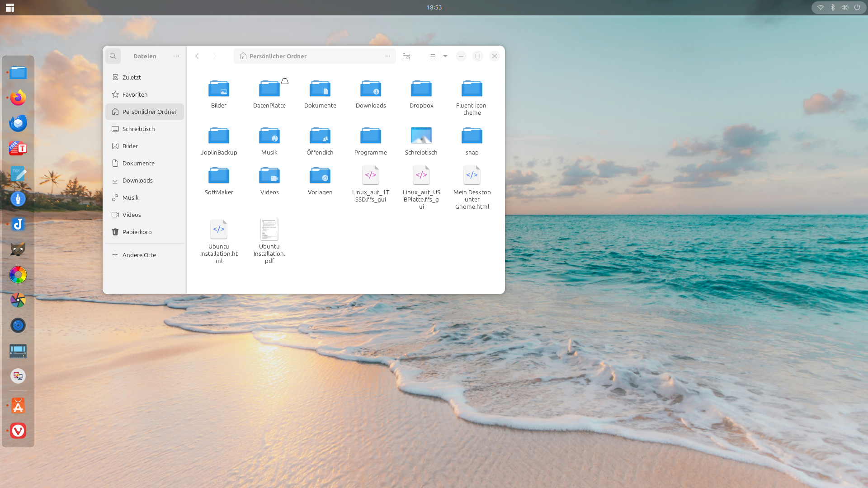The width and height of the screenshot is (868, 488).
Task: Open FreeOffice TextMaker dock icon
Action: [x=18, y=148]
